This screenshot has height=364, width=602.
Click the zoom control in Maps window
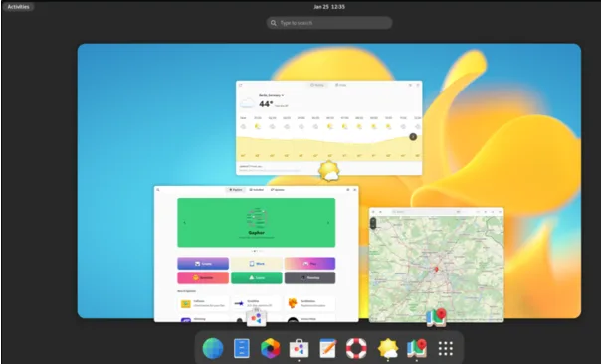click(373, 223)
